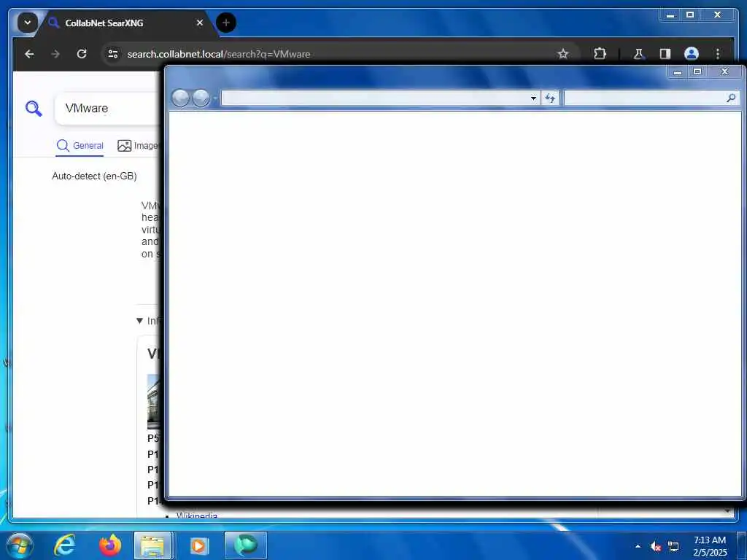Click the Chrome address bar URL

219,54
